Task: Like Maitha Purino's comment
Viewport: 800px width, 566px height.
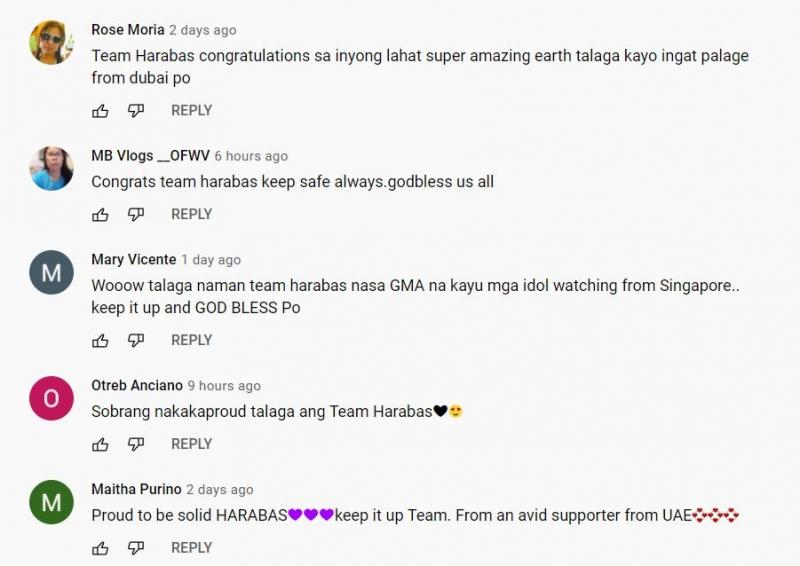Action: 100,548
